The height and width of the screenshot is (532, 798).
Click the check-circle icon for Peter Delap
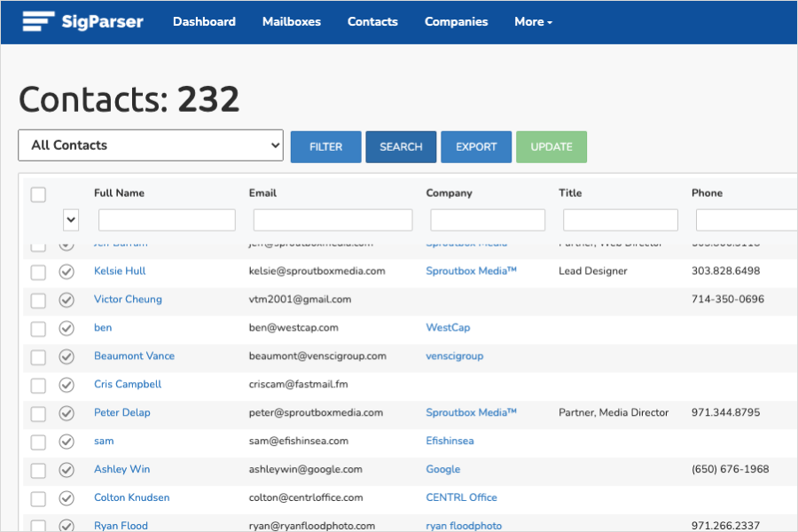click(x=66, y=413)
